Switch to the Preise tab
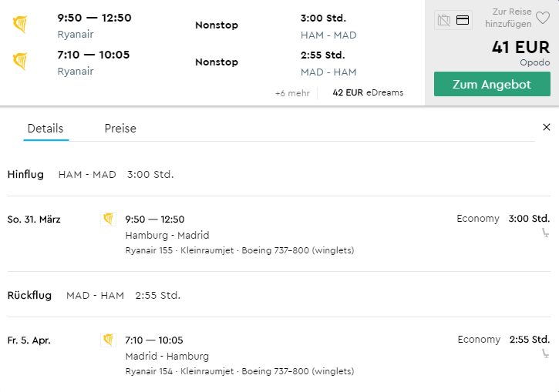This screenshot has height=392, width=559. (120, 129)
